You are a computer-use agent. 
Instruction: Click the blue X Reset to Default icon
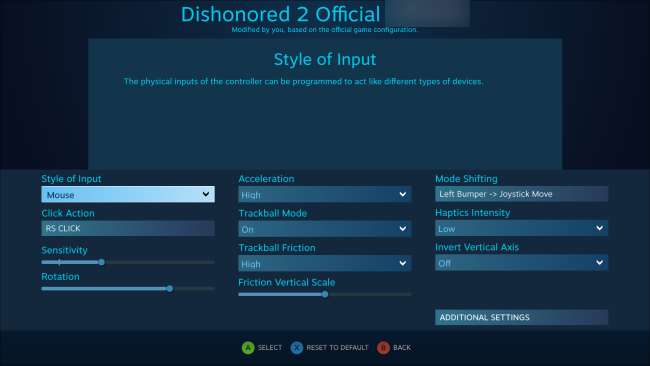296,347
